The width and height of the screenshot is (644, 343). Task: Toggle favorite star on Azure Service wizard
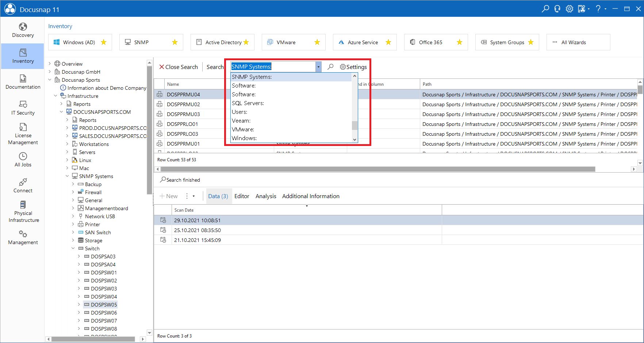click(x=388, y=42)
